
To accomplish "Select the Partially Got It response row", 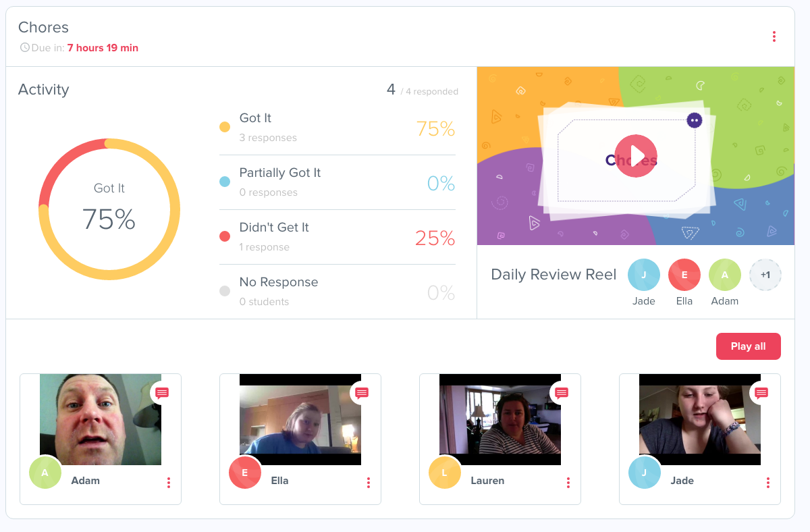I will (337, 182).
